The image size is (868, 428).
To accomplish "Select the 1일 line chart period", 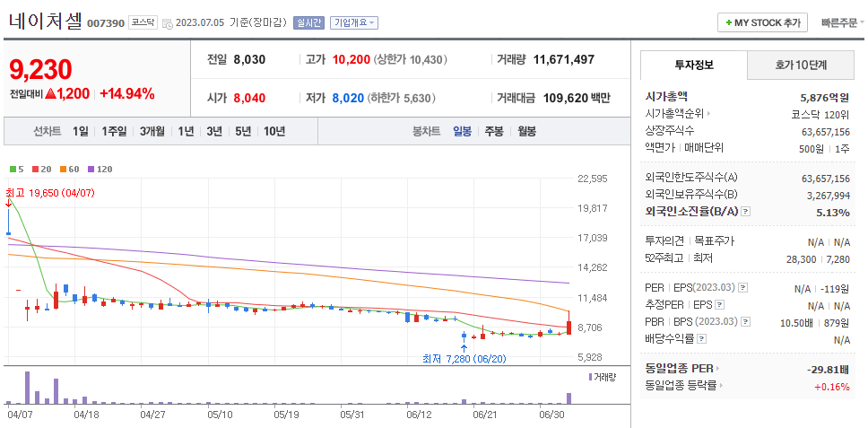I will point(81,132).
